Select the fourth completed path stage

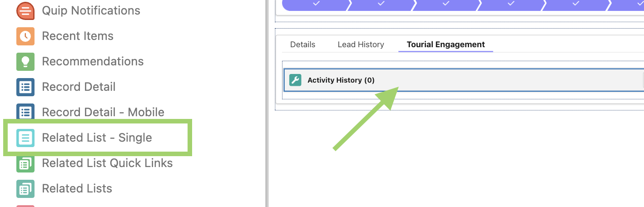point(510,4)
